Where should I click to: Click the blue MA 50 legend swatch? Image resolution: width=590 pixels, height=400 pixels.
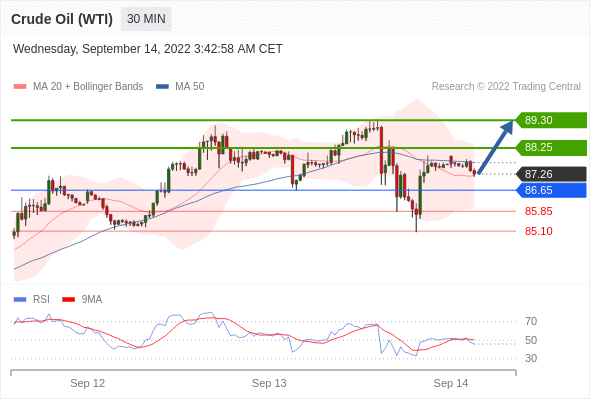coord(162,87)
